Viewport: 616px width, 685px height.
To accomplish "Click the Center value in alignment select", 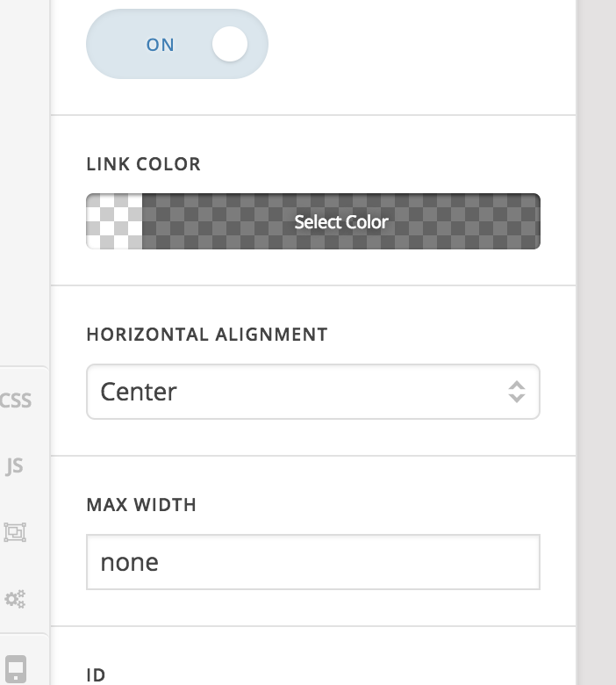I will pos(139,392).
